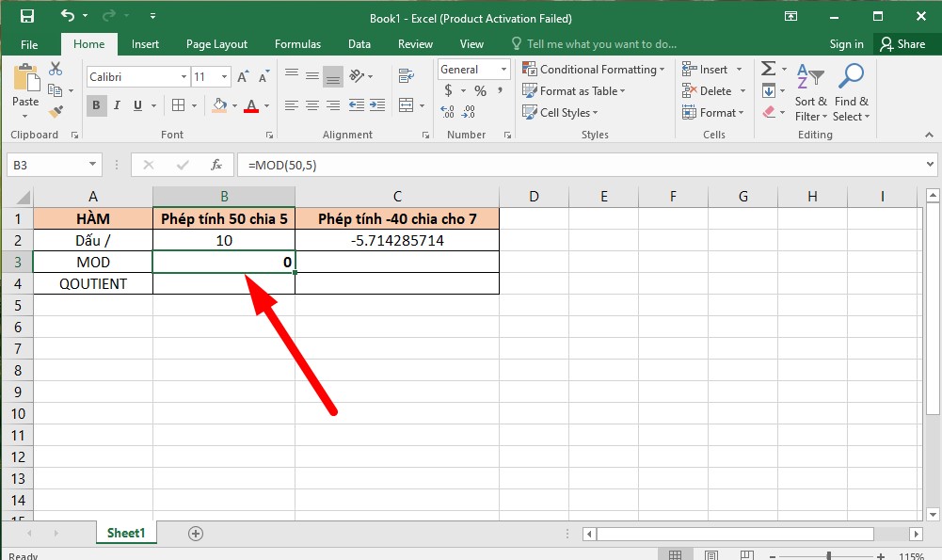Select the AutoSum icon
The height and width of the screenshot is (560, 942).
coord(770,68)
